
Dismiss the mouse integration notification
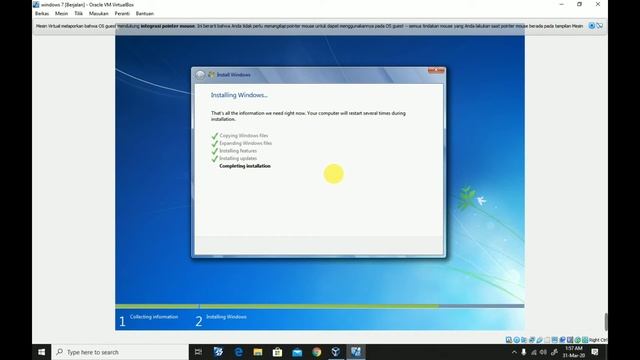click(591, 26)
